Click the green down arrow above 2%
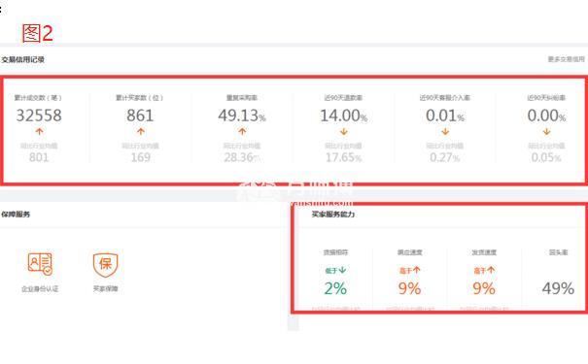Viewport: 588px width, 364px height. pos(342,270)
